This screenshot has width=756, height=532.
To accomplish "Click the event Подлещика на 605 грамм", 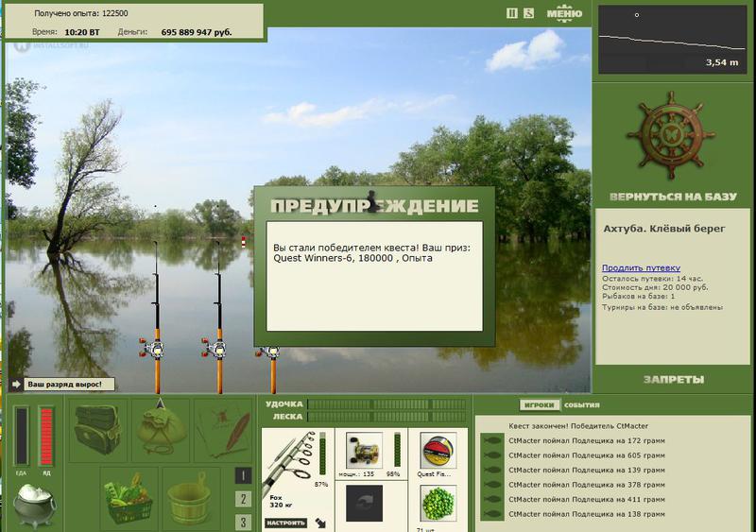I will 586,455.
